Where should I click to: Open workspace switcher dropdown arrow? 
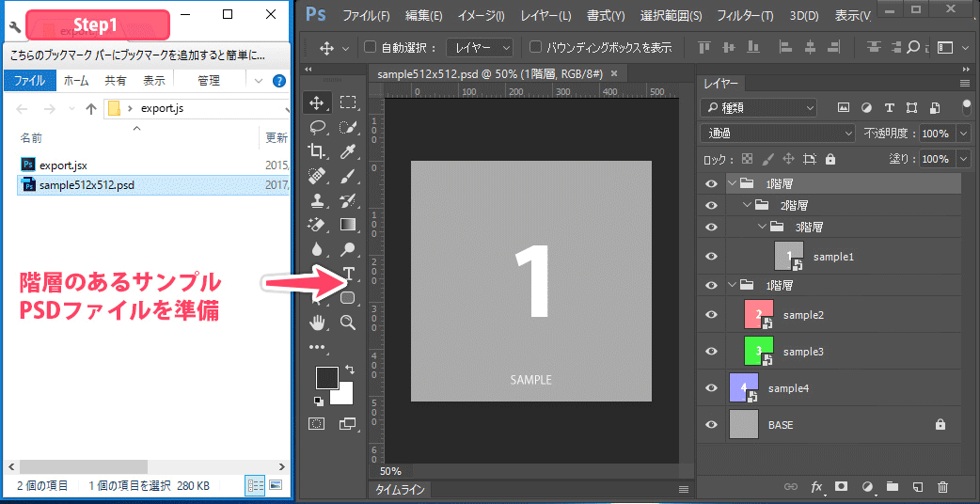pyautogui.click(x=966, y=47)
